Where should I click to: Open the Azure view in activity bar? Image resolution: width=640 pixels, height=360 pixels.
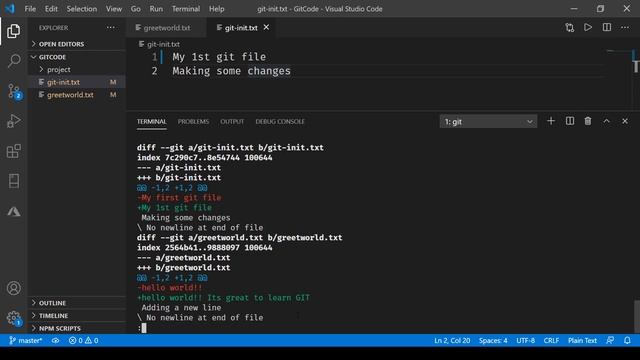coord(13,211)
